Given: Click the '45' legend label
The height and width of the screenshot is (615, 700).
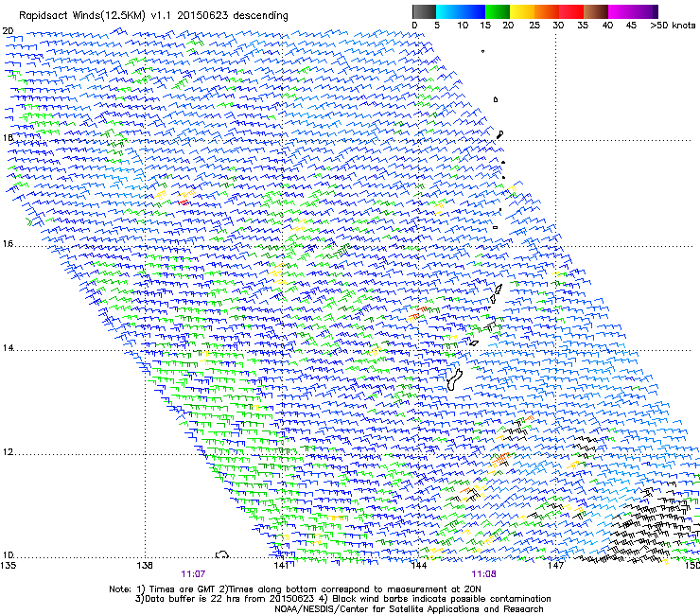Looking at the screenshot, I should (631, 26).
